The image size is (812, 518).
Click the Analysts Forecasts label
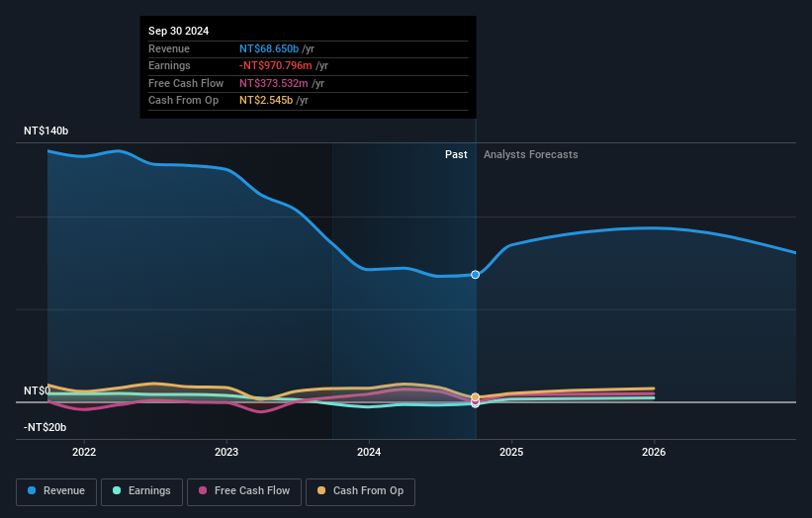531,154
